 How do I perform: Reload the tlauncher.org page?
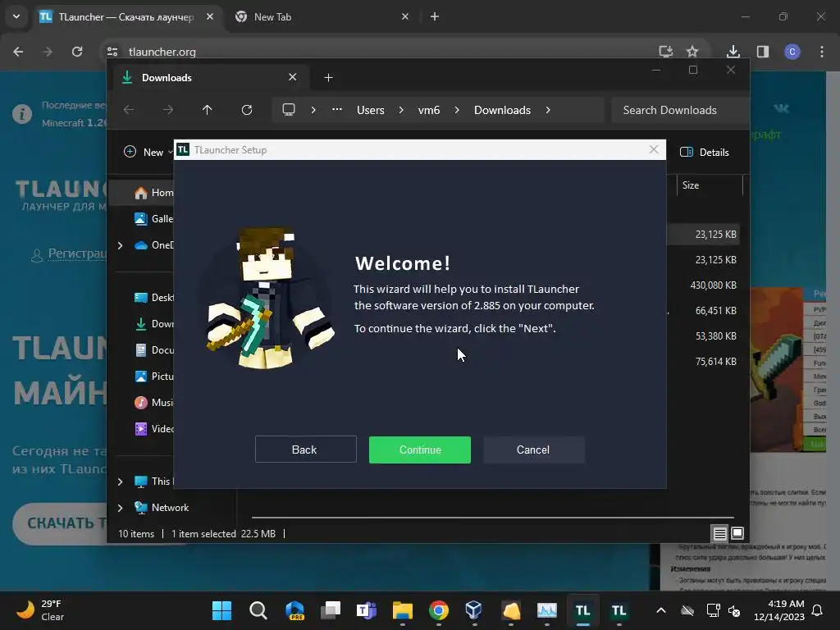click(x=77, y=52)
